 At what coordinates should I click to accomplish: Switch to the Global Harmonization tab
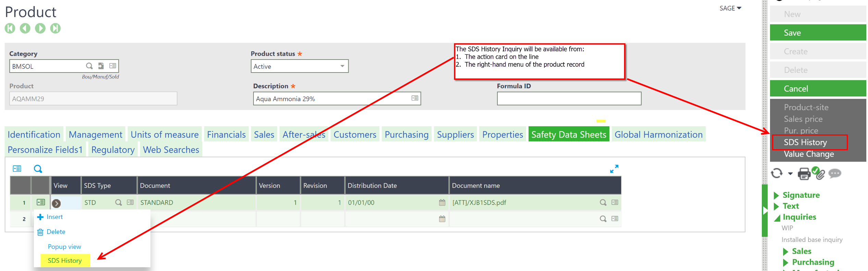tap(658, 135)
